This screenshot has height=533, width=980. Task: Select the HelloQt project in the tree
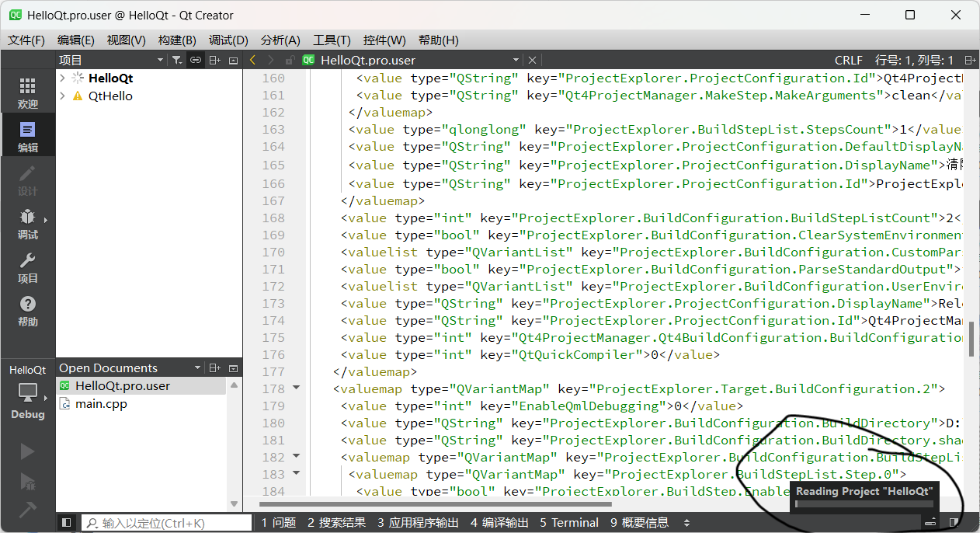coord(110,78)
